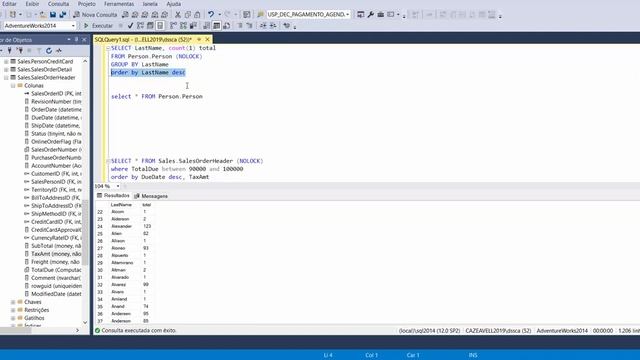
Task: Close the Object Explorer panel
Action: pyautogui.click(x=84, y=40)
